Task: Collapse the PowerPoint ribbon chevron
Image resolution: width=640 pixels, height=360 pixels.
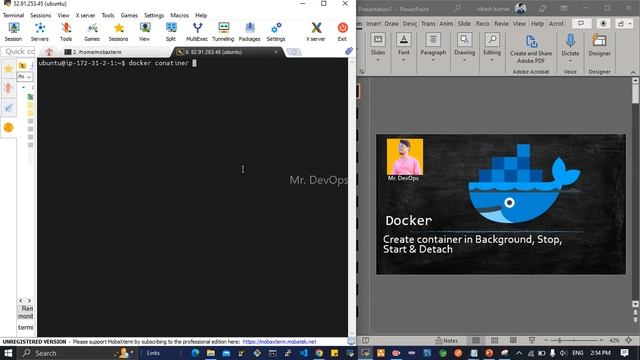Action: pyautogui.click(x=633, y=72)
